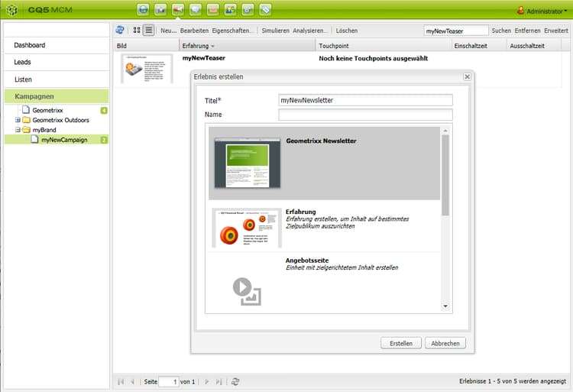Open the Campaigns megaphone icon
Viewport: 573px width, 392px height.
178,9
